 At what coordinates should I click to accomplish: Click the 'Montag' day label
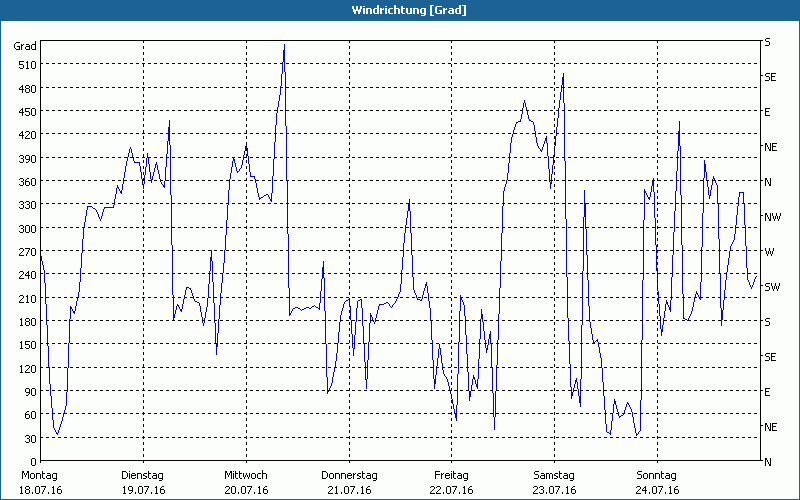coord(39,476)
